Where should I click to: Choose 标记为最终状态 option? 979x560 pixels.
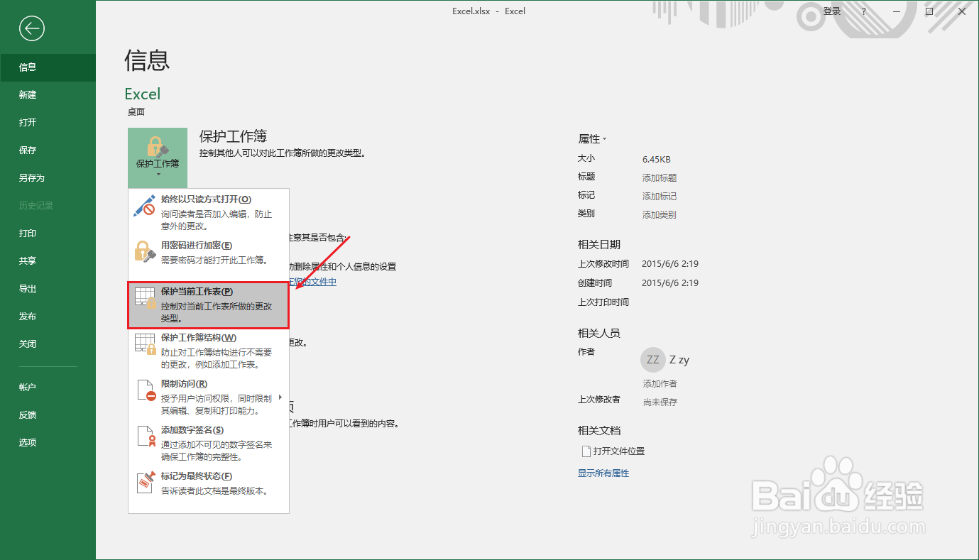209,483
